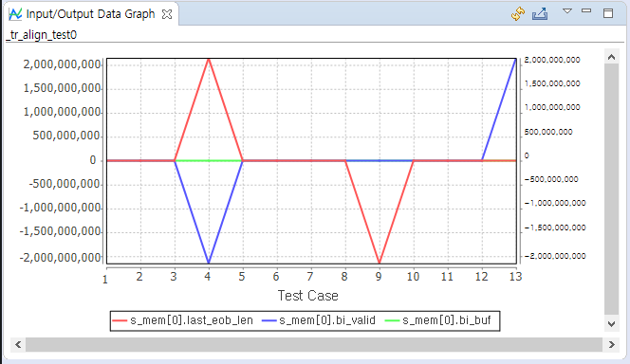The height and width of the screenshot is (364, 630).
Task: Click the horizontal scrollbar thumb
Action: pyautogui.click(x=314, y=344)
